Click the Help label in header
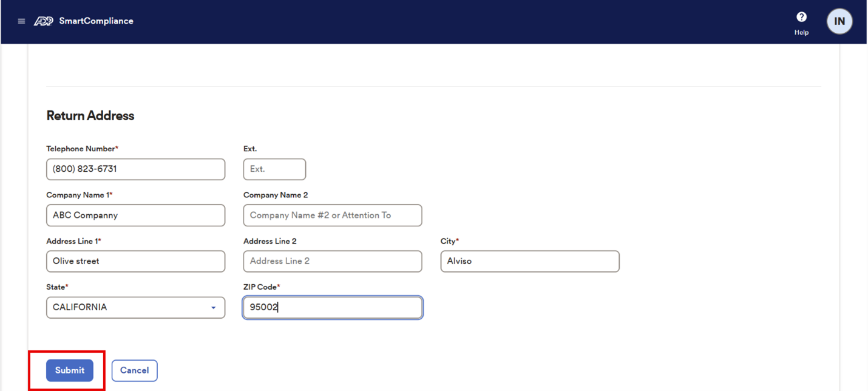The image size is (868, 391). point(801,33)
